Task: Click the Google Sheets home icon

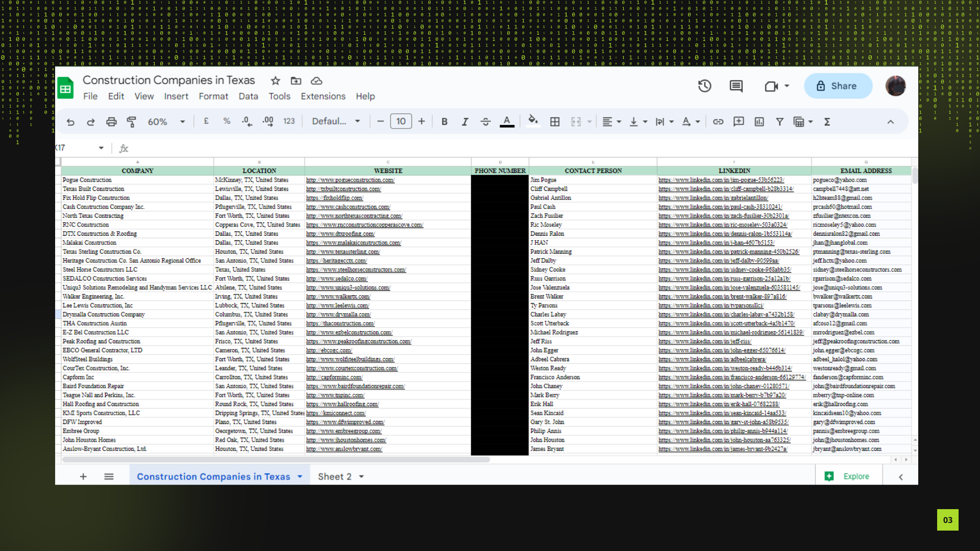Action: [x=65, y=88]
